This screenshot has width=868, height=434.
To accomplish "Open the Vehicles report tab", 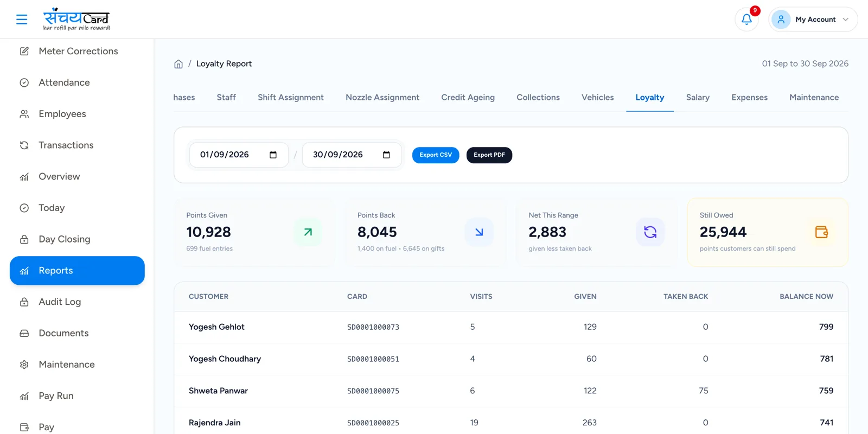I will 597,98.
